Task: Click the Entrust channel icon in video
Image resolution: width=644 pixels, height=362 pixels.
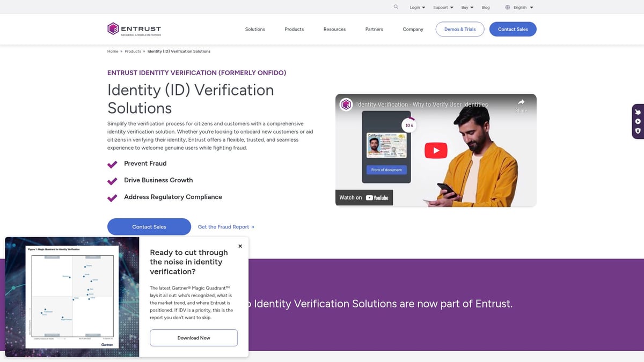Action: click(346, 104)
